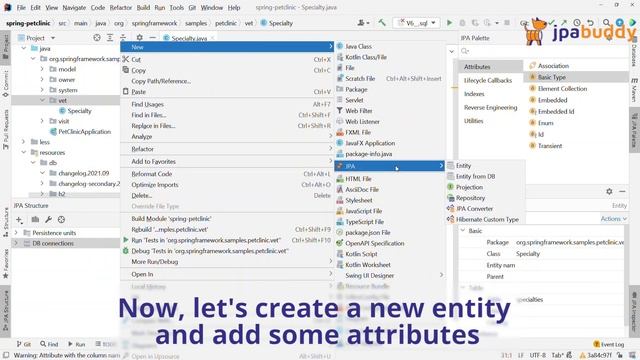Click locate target icon in Project panel
Viewport: 640px width, 360px height.
(x=97, y=38)
